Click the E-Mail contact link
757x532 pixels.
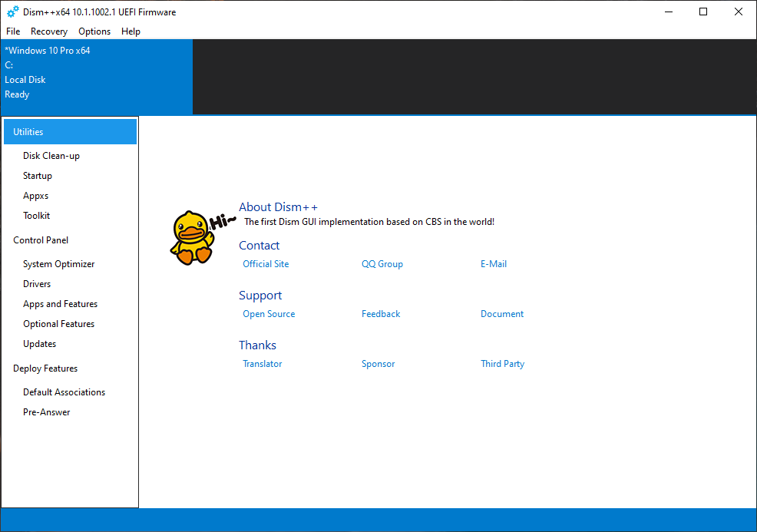pos(494,264)
